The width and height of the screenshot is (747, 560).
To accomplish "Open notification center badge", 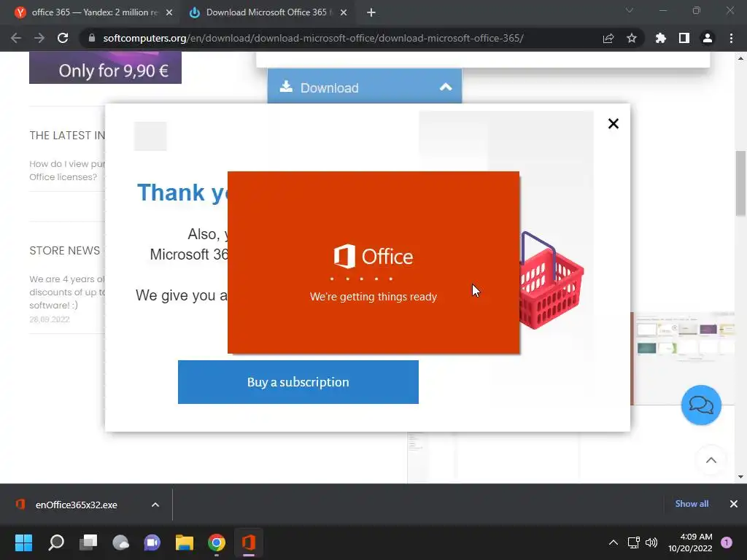I will click(727, 542).
